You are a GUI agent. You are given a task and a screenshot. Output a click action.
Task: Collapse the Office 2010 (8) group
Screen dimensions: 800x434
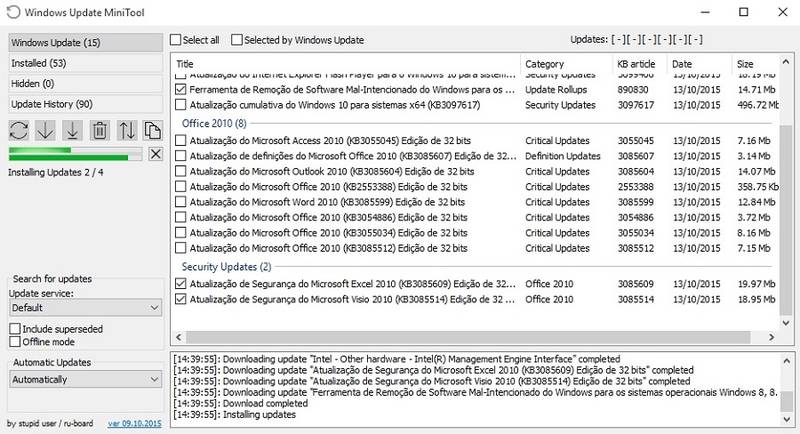click(x=214, y=123)
